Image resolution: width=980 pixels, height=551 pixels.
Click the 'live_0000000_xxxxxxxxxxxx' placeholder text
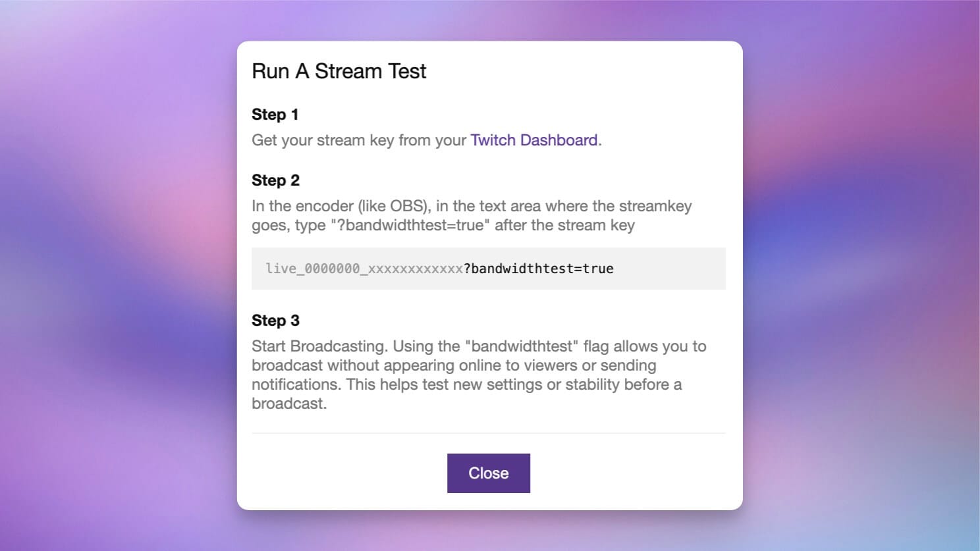click(364, 268)
